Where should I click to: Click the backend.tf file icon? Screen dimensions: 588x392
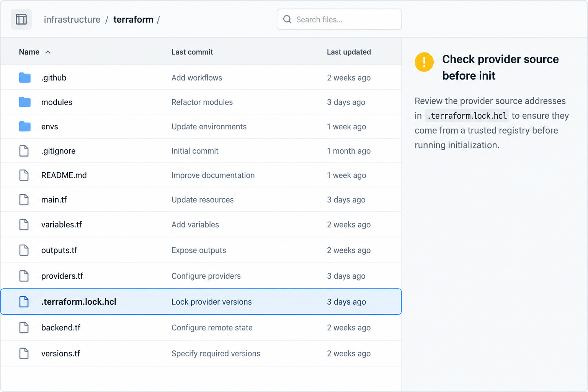(x=24, y=328)
